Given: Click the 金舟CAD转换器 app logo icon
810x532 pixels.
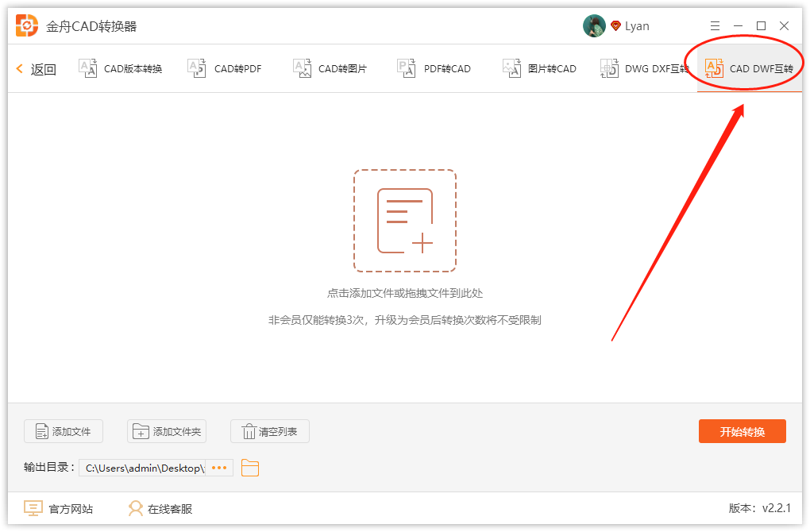Looking at the screenshot, I should (27, 26).
